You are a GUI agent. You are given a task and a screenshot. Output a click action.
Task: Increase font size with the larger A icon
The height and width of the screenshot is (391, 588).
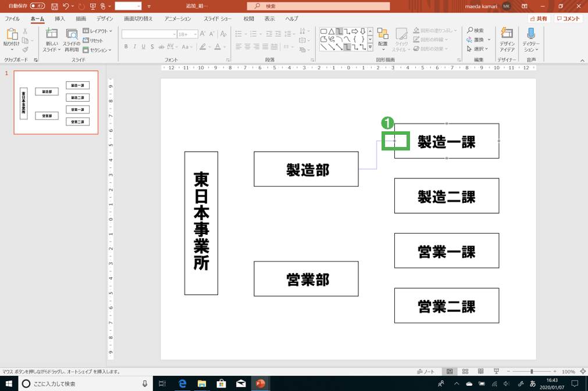pyautogui.click(x=202, y=34)
